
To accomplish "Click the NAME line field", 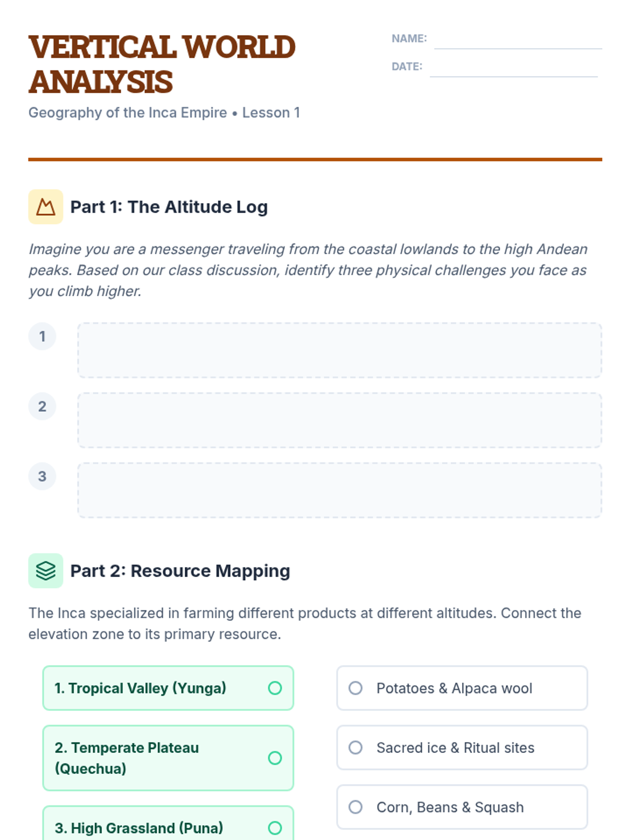I will (x=518, y=40).
